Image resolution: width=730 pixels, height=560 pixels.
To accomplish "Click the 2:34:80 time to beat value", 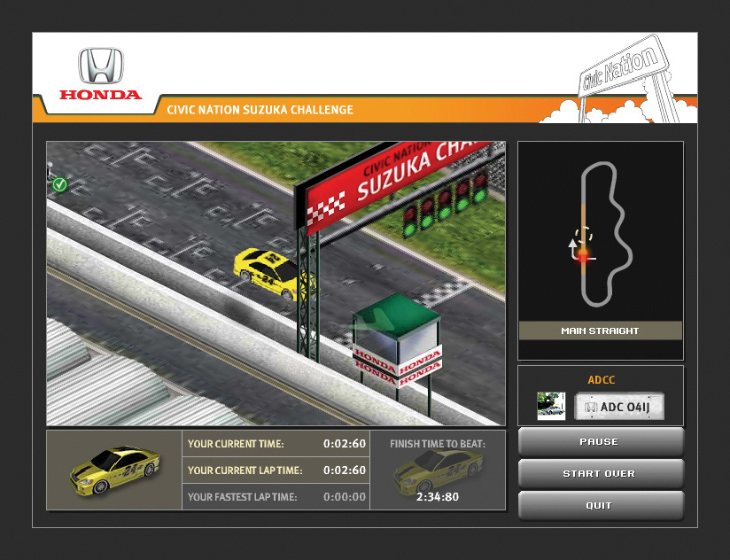I will tap(438, 497).
